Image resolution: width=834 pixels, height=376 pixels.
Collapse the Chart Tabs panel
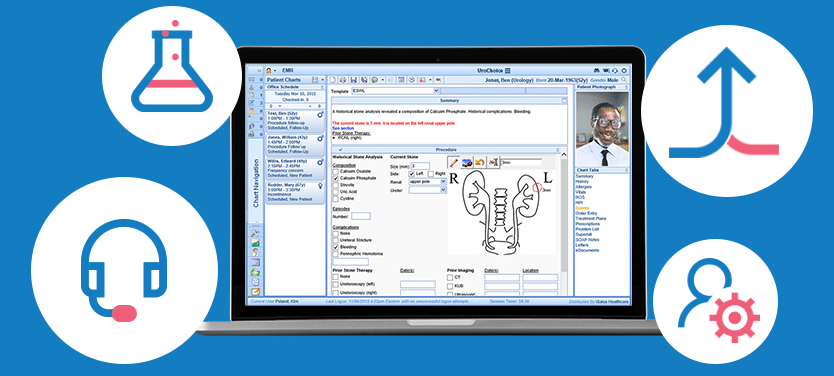pos(627,170)
